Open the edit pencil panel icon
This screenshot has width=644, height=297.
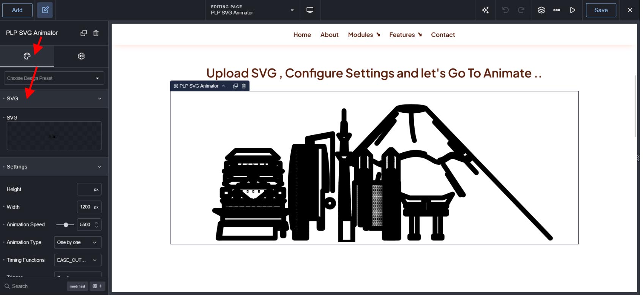click(x=45, y=10)
